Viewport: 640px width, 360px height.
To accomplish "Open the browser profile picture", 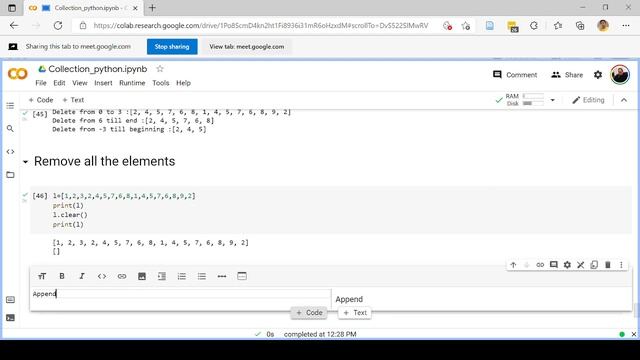I will (603, 26).
